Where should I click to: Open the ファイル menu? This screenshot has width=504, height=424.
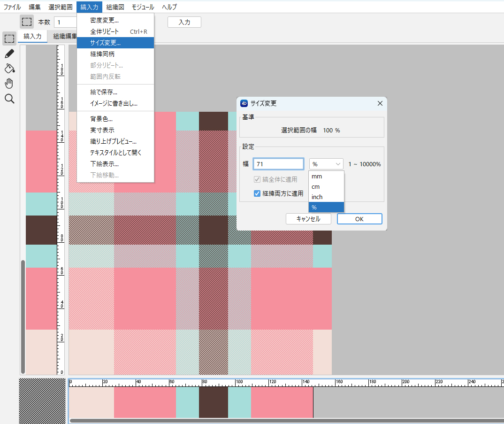coord(12,7)
